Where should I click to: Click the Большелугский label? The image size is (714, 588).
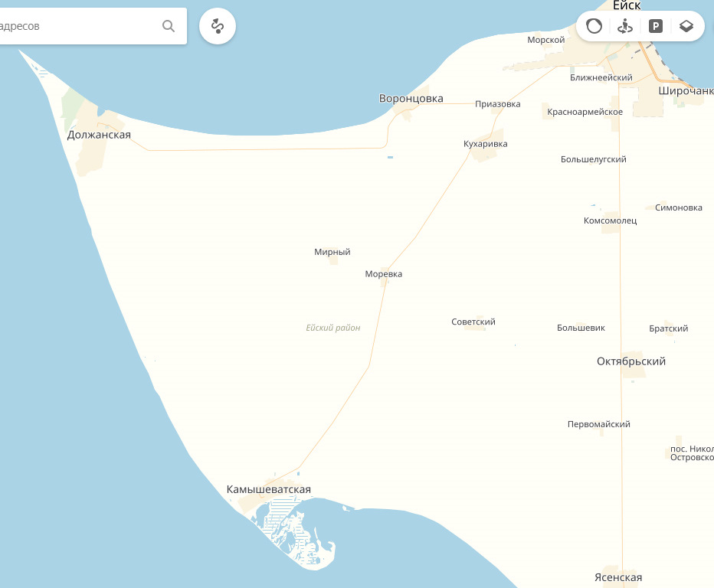pyautogui.click(x=593, y=159)
